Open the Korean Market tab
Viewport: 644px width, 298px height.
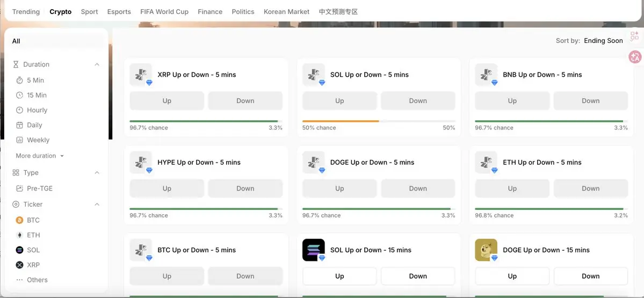pos(287,12)
